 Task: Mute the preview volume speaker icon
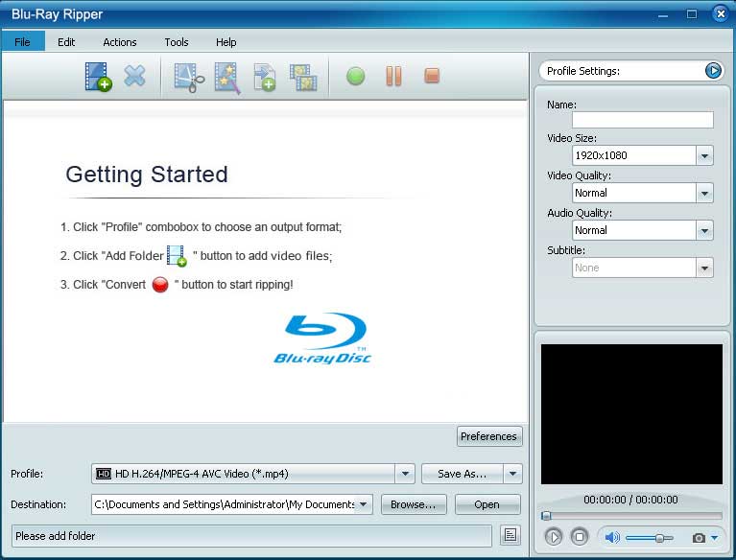click(611, 538)
